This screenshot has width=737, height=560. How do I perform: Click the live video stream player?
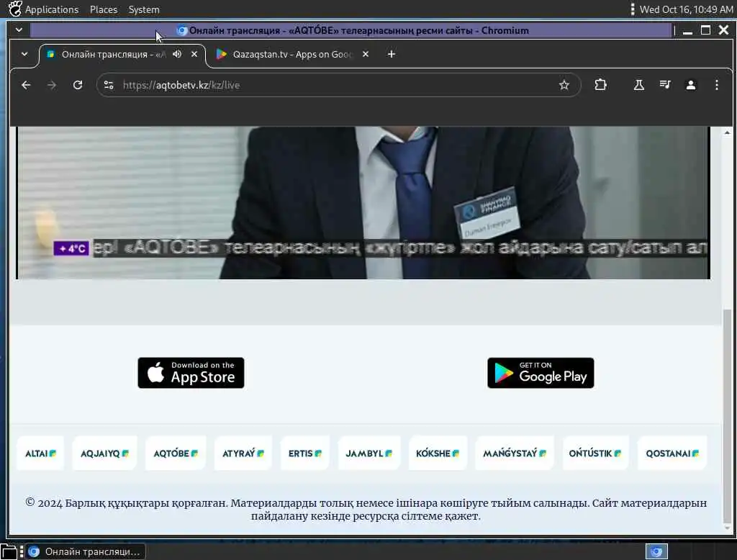(363, 202)
